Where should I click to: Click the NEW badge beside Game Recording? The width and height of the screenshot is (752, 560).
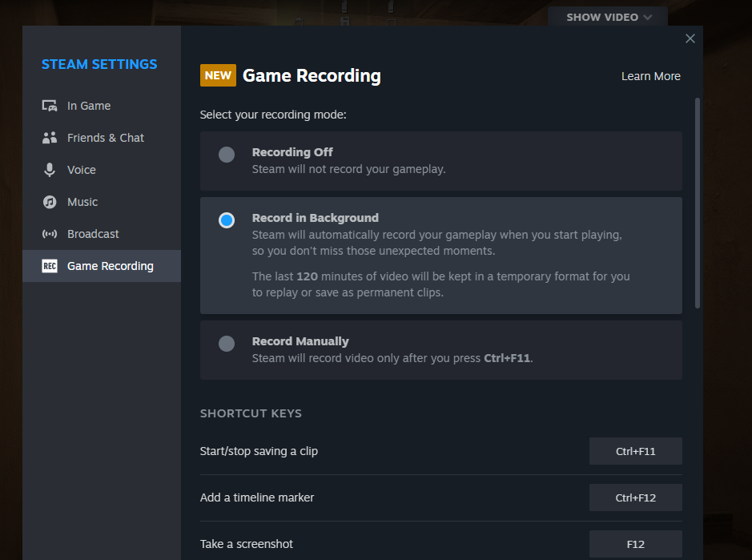218,75
